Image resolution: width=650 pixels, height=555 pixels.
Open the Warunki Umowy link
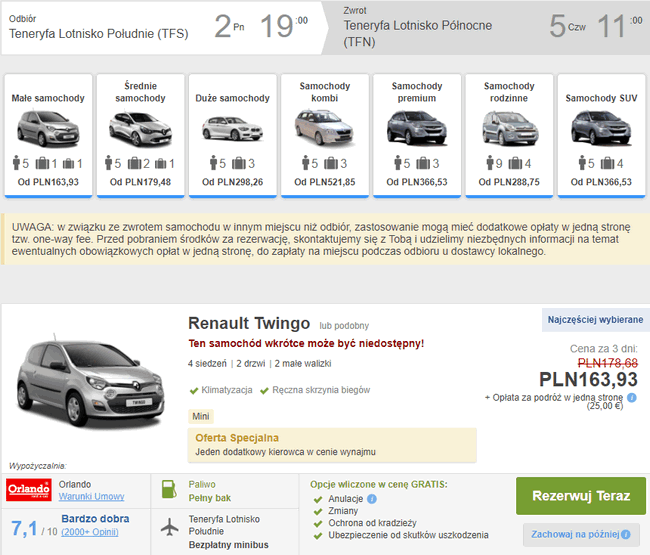(91, 496)
